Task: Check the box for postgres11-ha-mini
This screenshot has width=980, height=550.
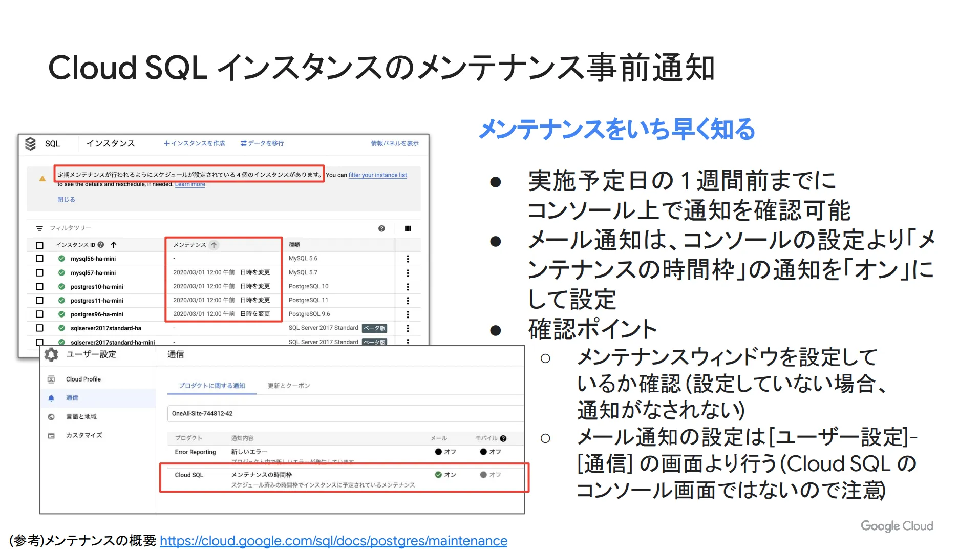Action: click(39, 301)
